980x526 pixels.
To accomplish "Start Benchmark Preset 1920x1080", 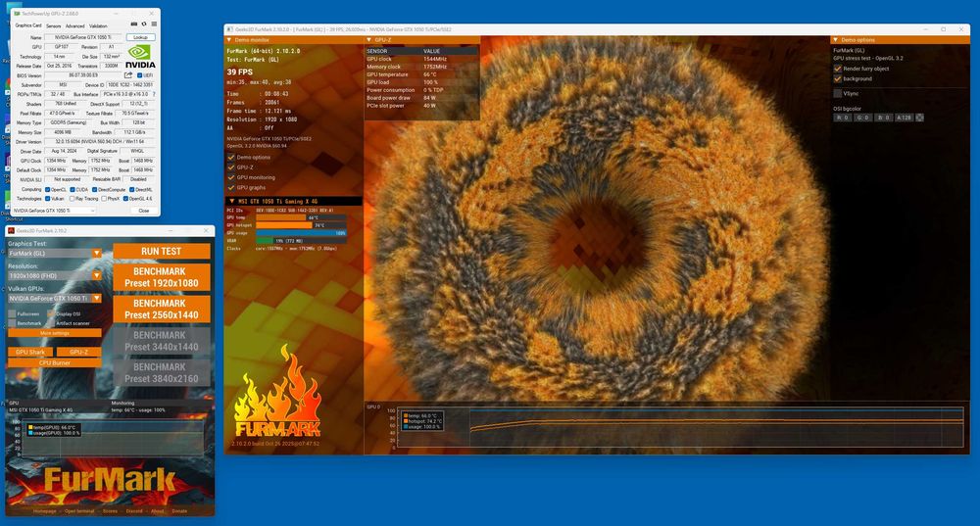I will click(162, 277).
